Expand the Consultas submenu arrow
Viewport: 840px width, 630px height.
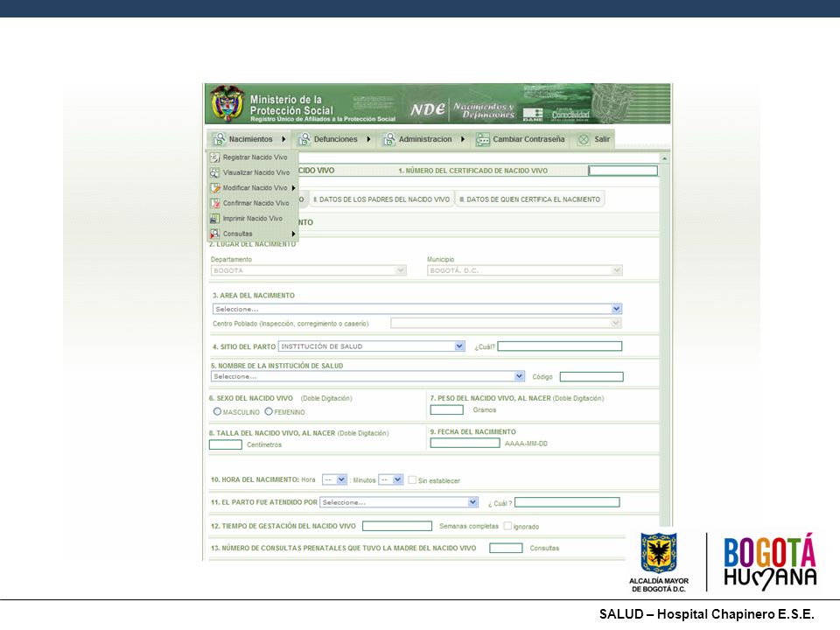point(294,234)
